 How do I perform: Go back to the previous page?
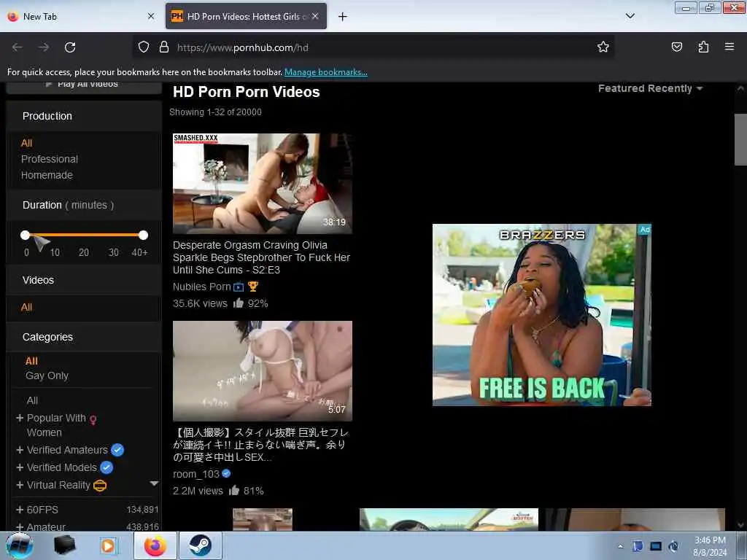[18, 47]
